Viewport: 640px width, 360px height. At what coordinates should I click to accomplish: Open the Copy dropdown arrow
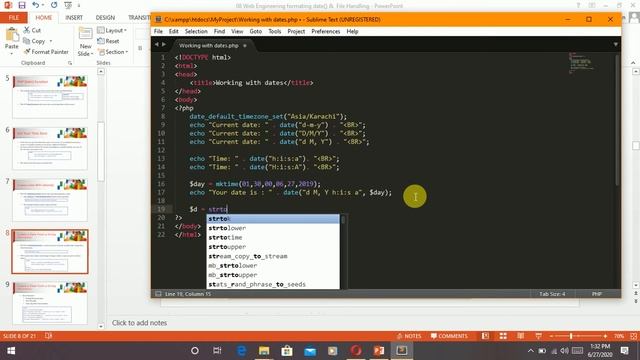tap(51, 41)
